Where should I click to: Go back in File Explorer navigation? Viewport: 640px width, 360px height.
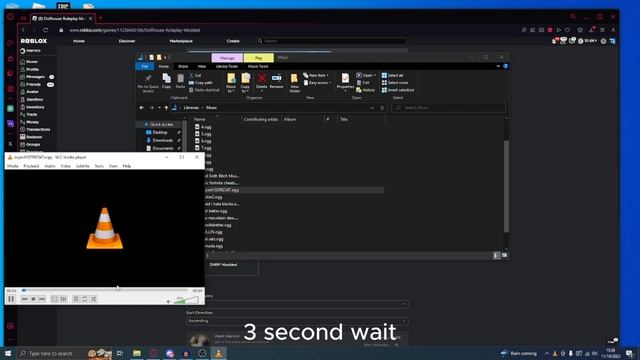(142, 108)
